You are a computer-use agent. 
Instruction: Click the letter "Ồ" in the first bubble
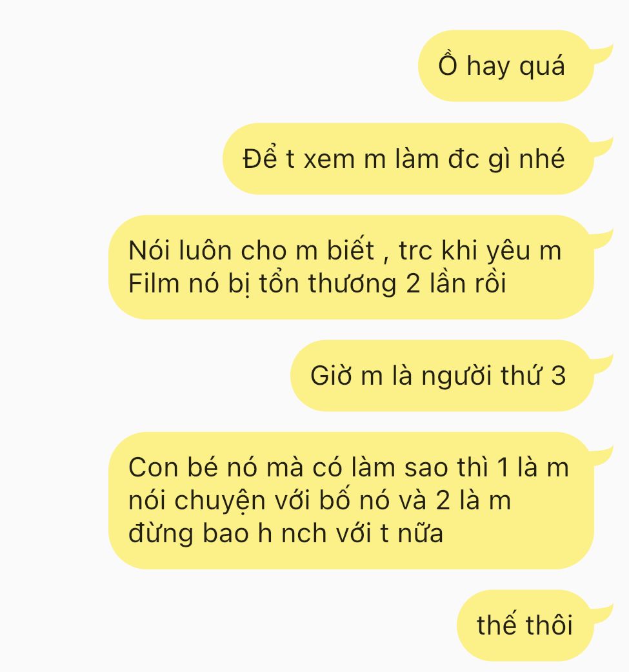coord(448,65)
